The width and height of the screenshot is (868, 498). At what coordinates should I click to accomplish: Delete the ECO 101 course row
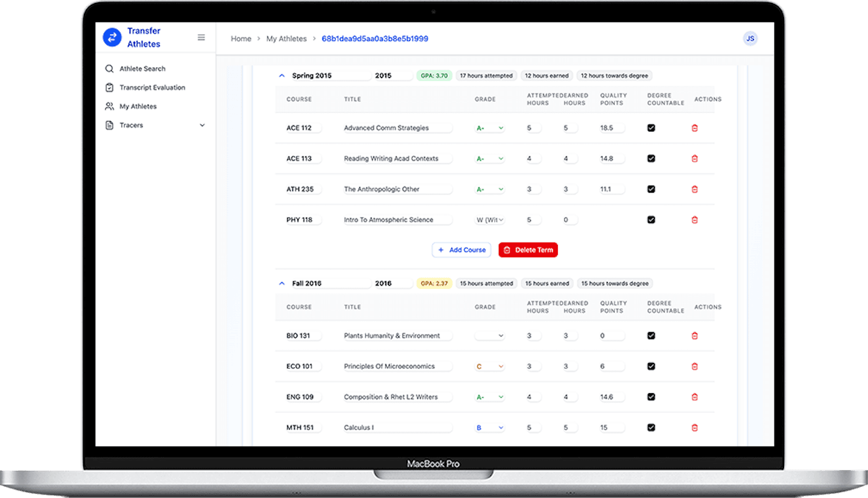(694, 367)
